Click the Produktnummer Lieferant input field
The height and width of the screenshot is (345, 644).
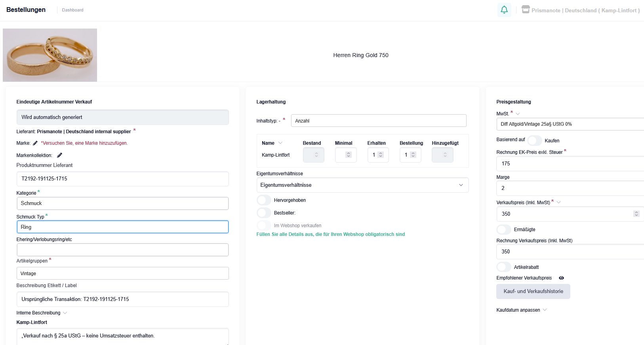(122, 179)
